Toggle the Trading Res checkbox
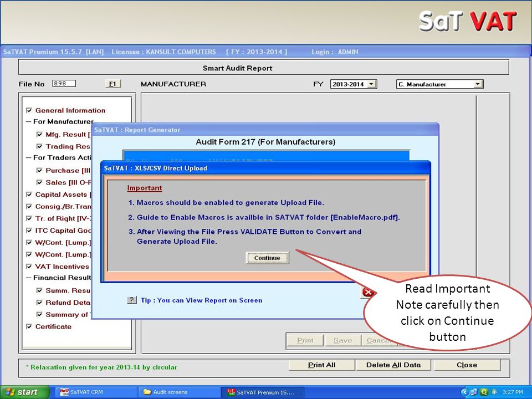Viewport: 532px width, 399px height. tap(39, 146)
